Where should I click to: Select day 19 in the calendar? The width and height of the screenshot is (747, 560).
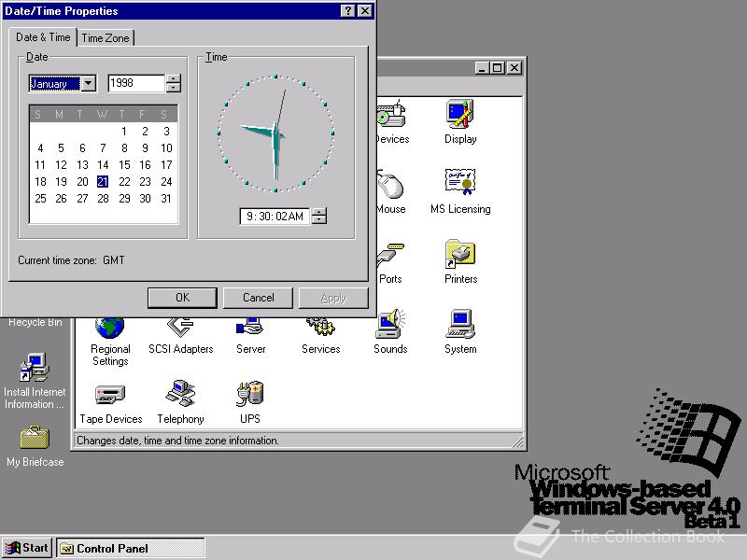tap(61, 181)
